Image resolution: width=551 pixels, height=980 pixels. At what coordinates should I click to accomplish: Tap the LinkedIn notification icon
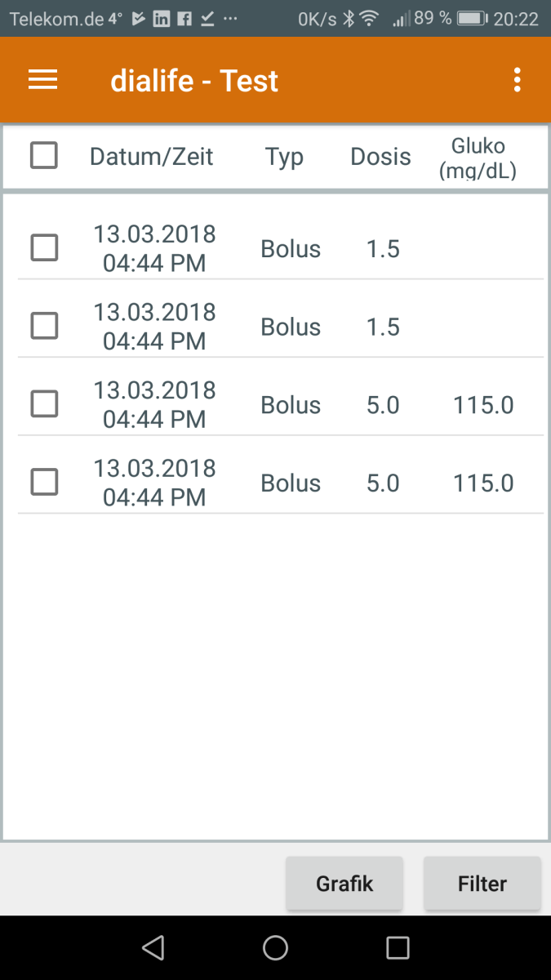point(162,19)
